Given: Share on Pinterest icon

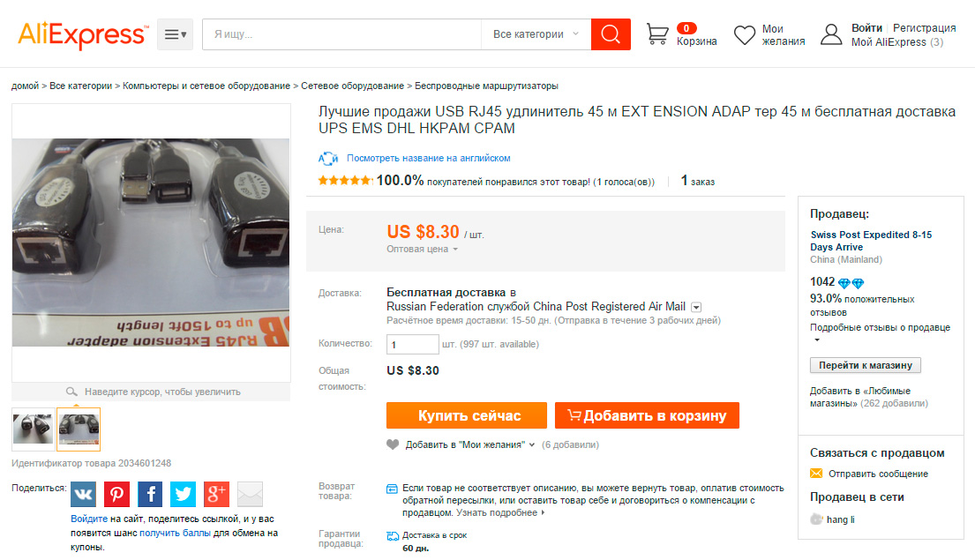Looking at the screenshot, I should pos(116,494).
